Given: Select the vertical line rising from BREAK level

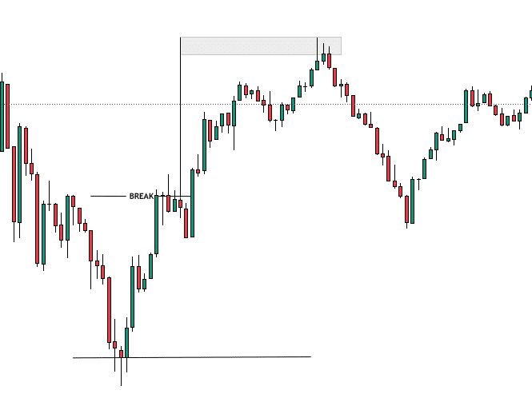Looking at the screenshot, I should tap(180, 117).
